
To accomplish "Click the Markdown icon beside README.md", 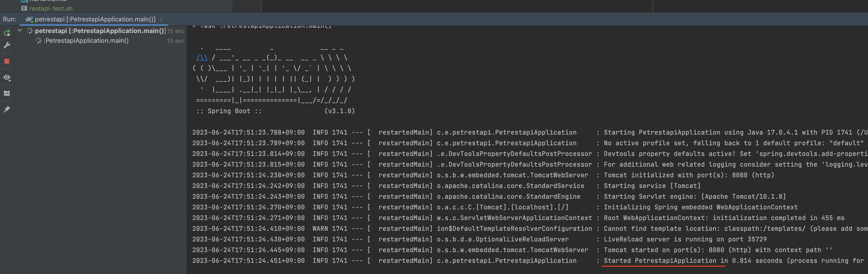I will coord(24,1).
